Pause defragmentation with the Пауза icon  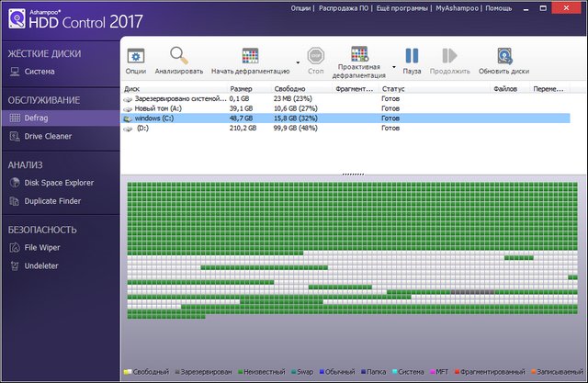click(x=412, y=56)
